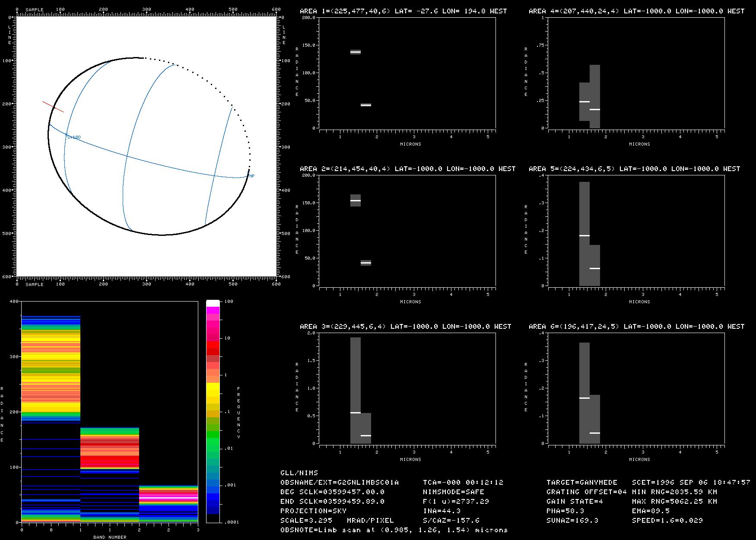This screenshot has width=756, height=540.
Task: Click the MICRONS label under AREA 6 plot
Action: (x=639, y=459)
